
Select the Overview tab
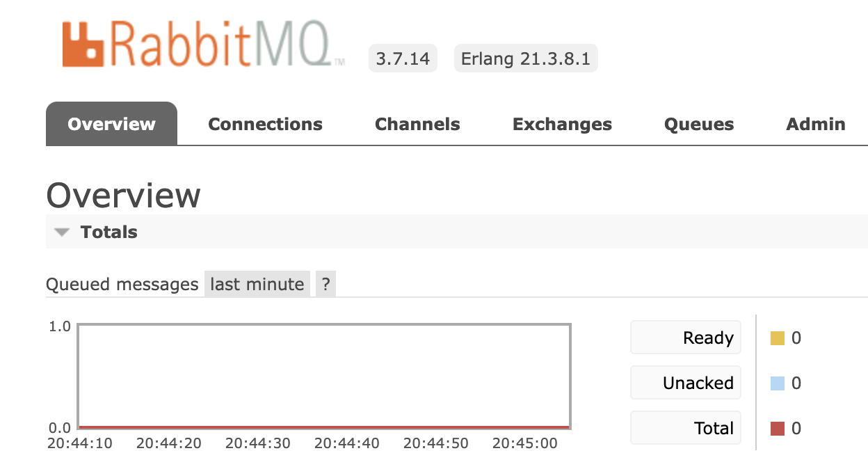pos(111,124)
